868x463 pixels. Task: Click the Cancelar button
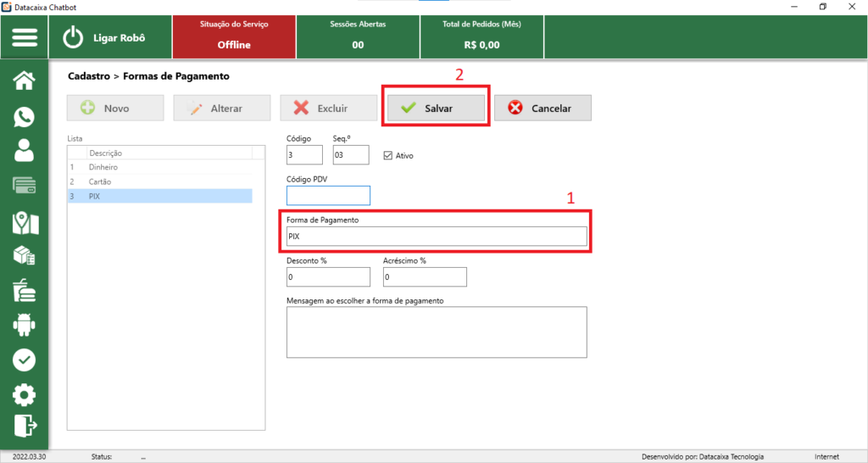[542, 109]
